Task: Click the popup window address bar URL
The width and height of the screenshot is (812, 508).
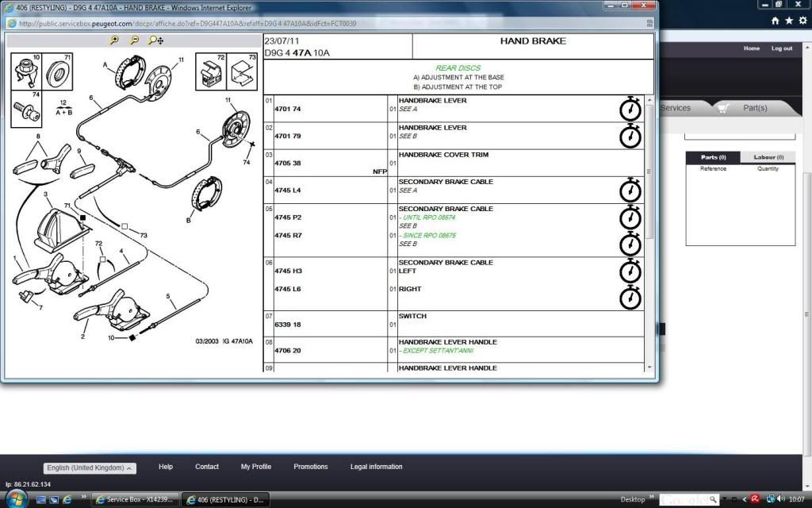Action: (x=187, y=23)
